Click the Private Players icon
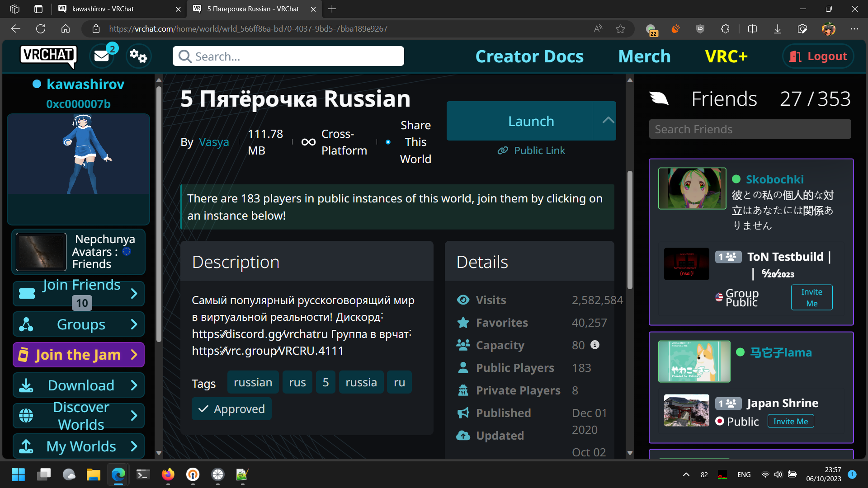868x488 pixels. pyautogui.click(x=463, y=390)
